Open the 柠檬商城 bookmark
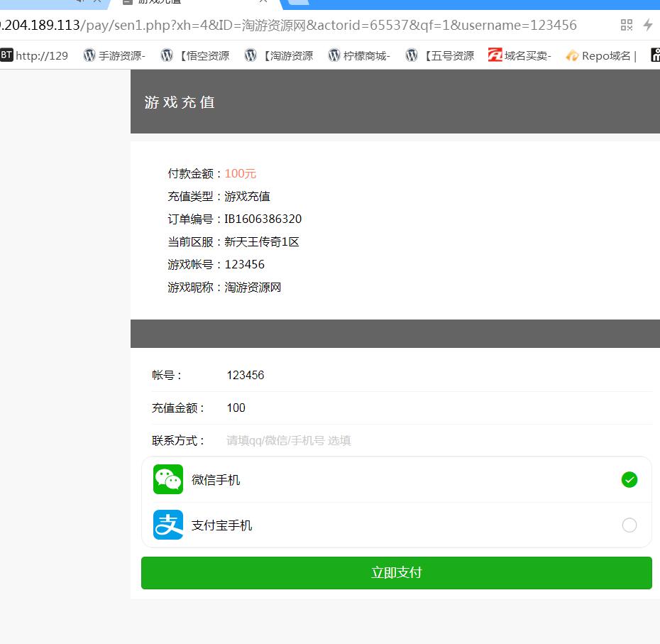Screen dimensions: 660x644 (359, 55)
